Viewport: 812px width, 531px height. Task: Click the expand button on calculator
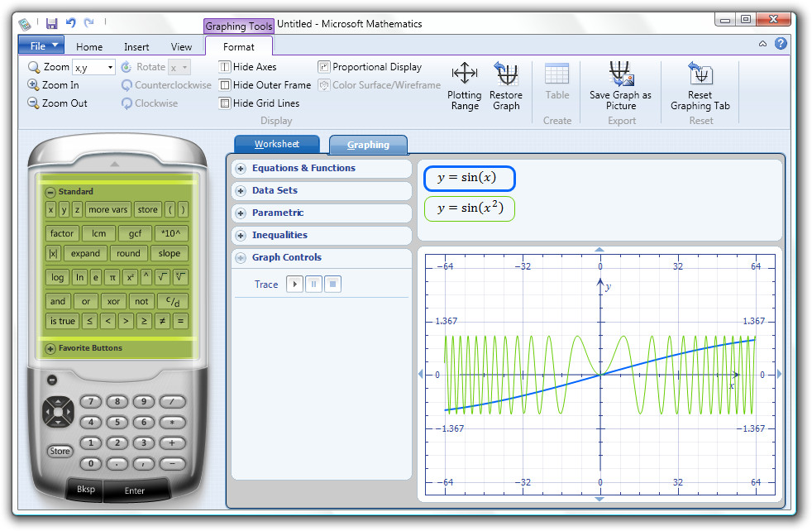coord(85,253)
